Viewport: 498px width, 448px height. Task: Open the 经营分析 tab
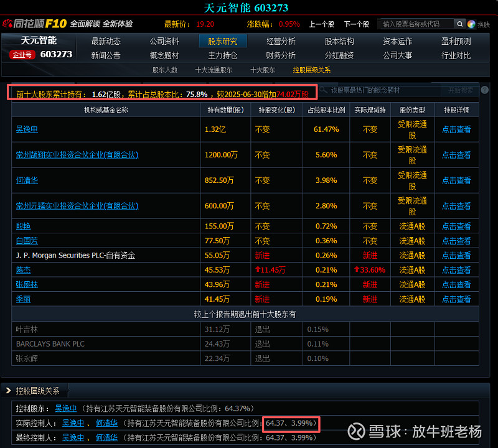pos(281,41)
